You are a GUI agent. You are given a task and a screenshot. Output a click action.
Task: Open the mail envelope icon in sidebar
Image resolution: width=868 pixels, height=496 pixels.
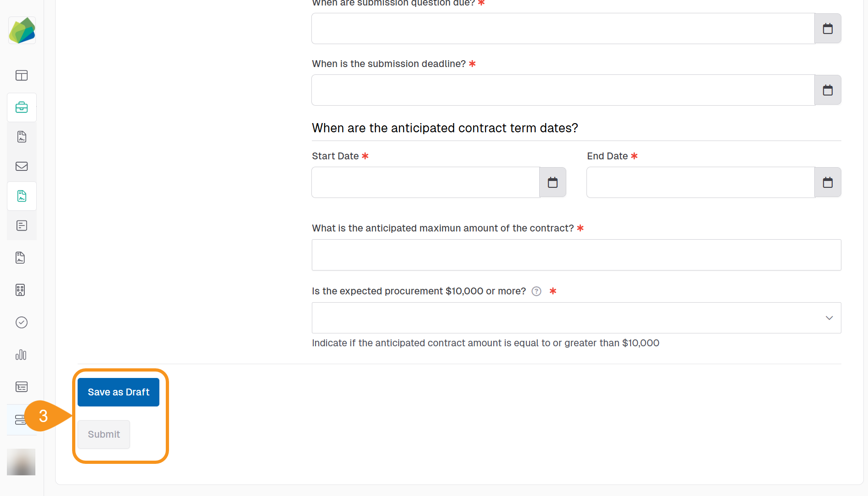[x=22, y=166]
